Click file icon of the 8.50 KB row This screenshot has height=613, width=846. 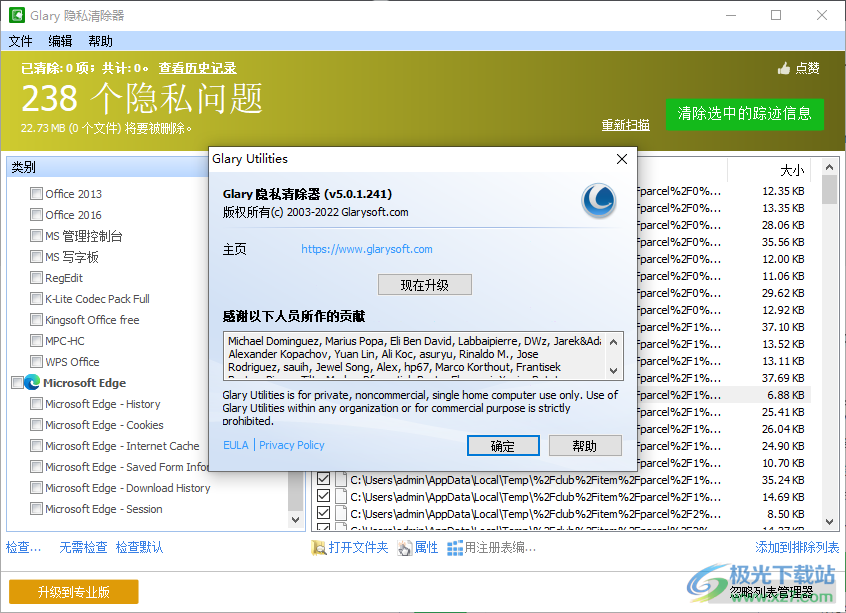[341, 514]
